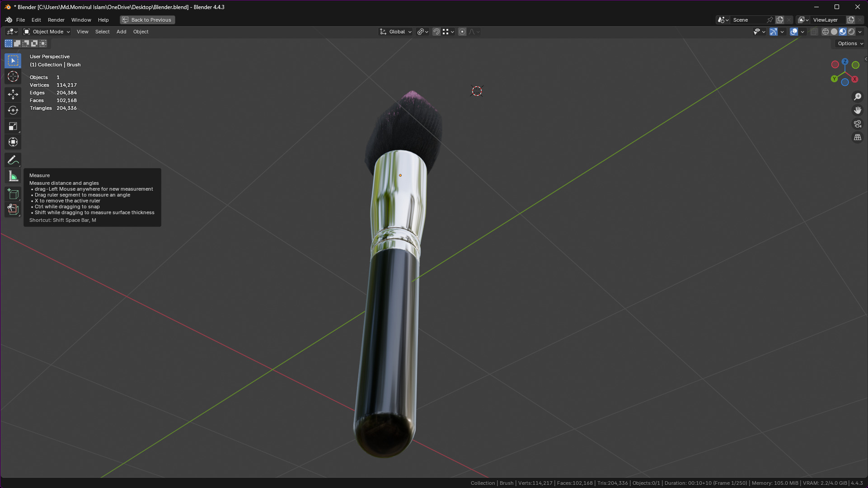Select the Transform tool
The width and height of the screenshot is (868, 488).
click(13, 142)
